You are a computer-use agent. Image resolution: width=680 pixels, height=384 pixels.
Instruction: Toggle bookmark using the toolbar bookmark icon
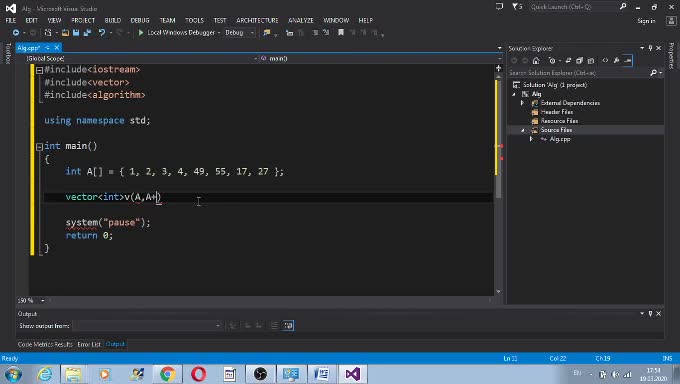(341, 33)
